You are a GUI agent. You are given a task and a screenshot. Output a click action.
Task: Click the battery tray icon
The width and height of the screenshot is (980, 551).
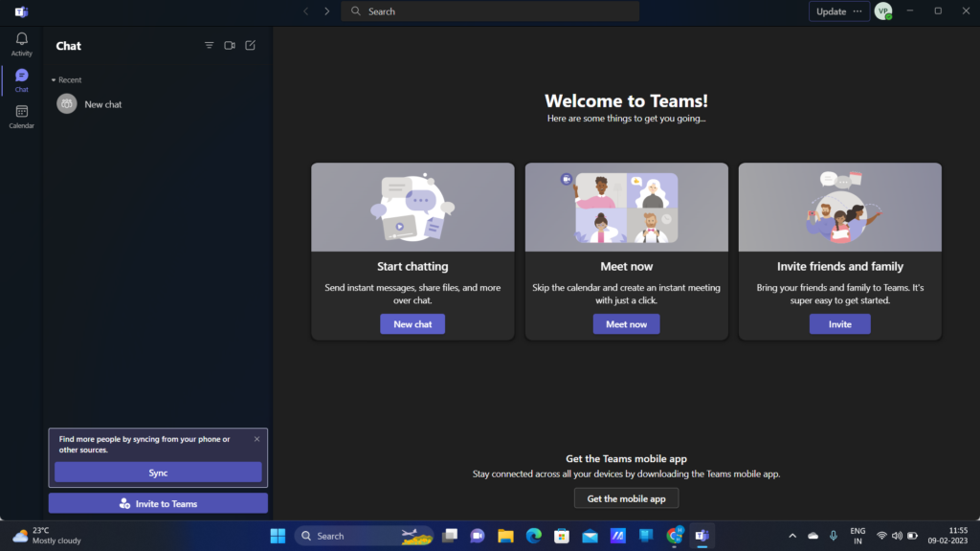(x=912, y=536)
